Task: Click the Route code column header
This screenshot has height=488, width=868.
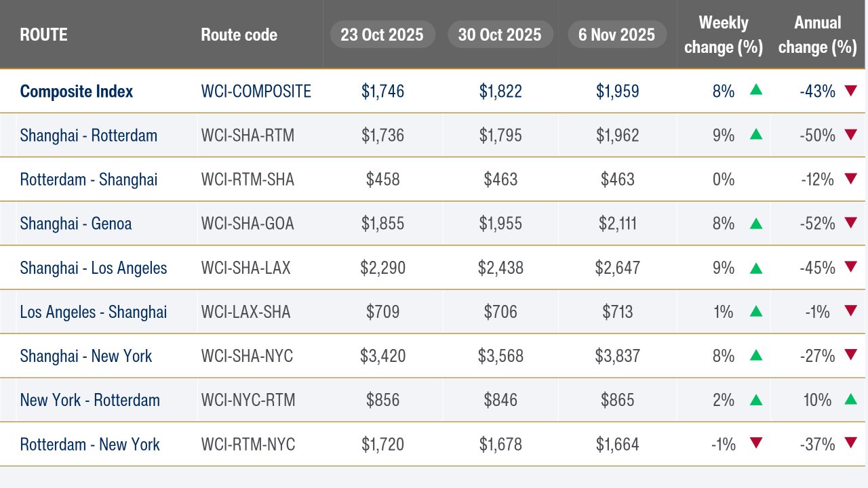Action: tap(239, 35)
